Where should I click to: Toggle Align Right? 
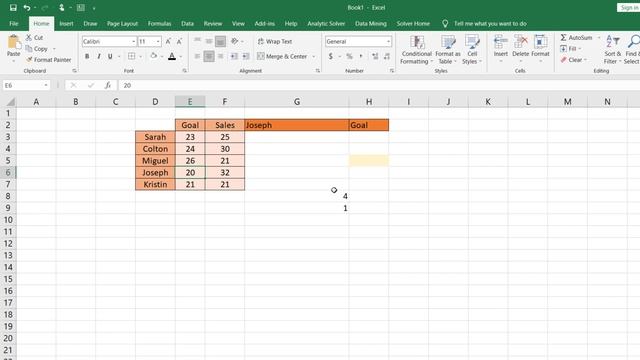click(x=220, y=56)
